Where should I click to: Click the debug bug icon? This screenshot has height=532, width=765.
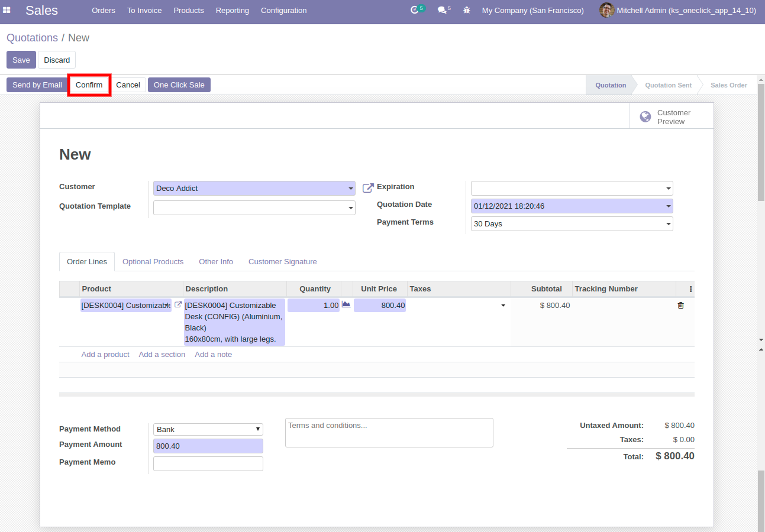467,11
